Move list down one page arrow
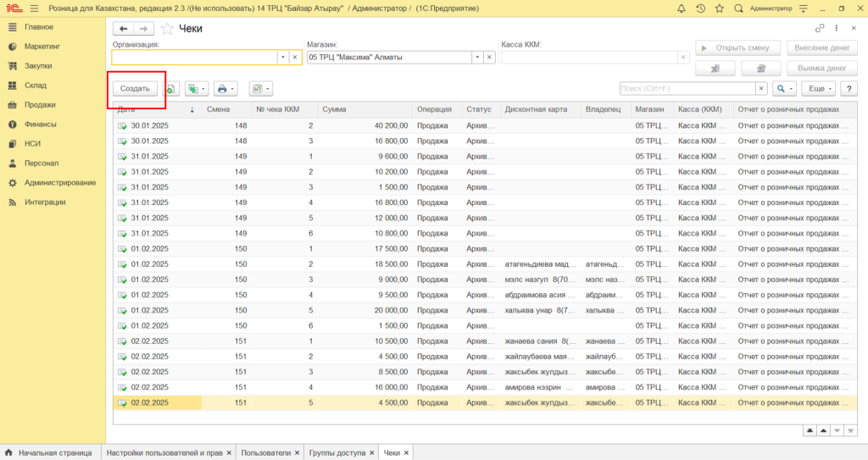Screen dimensions: 868x460 (x=837, y=430)
